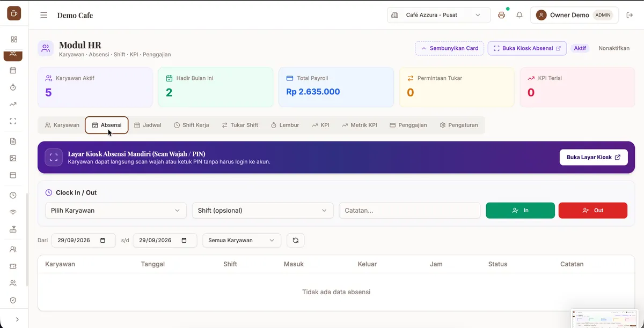
Task: Open the document icon in the sidebar
Action: click(x=13, y=141)
